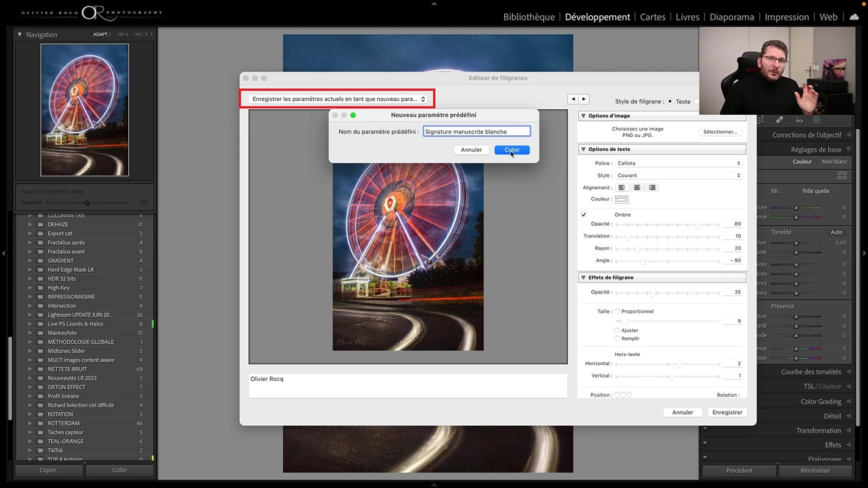This screenshot has width=868, height=488.
Task: Collapse the Effets de filigrane section
Action: [x=584, y=278]
